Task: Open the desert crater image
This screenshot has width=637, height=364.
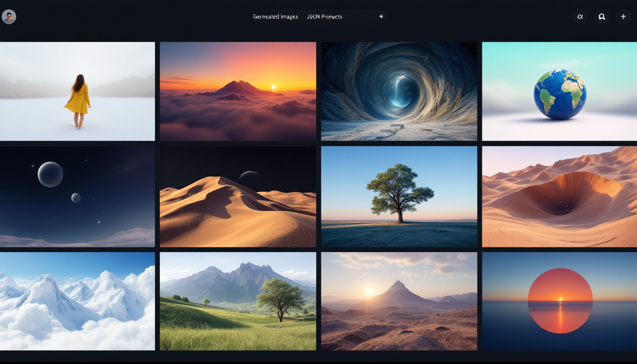Action: [x=559, y=196]
